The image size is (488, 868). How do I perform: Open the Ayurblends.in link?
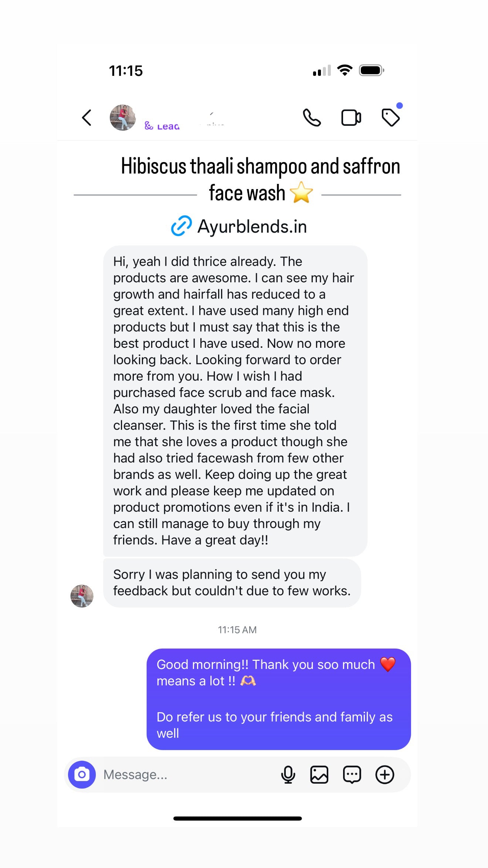[x=252, y=226]
